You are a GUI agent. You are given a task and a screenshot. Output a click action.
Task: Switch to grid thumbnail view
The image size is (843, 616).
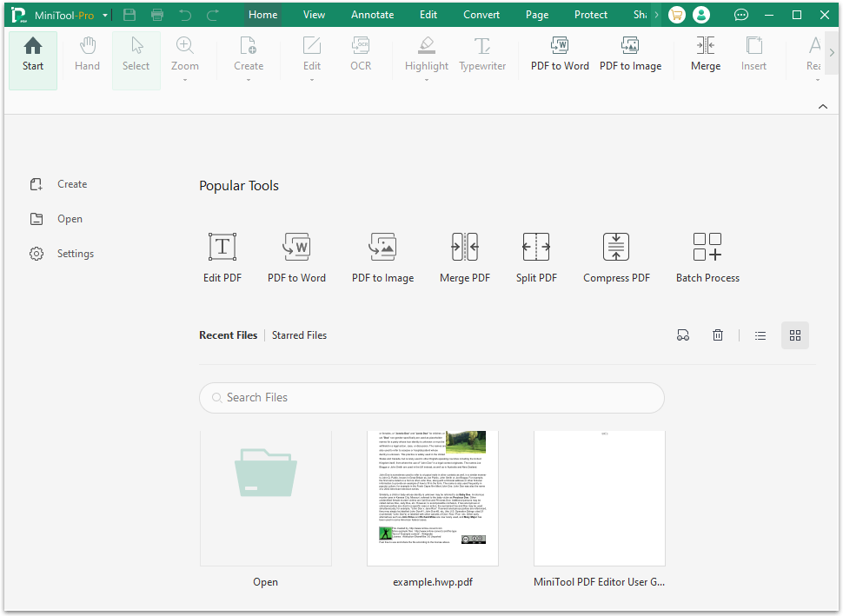795,335
